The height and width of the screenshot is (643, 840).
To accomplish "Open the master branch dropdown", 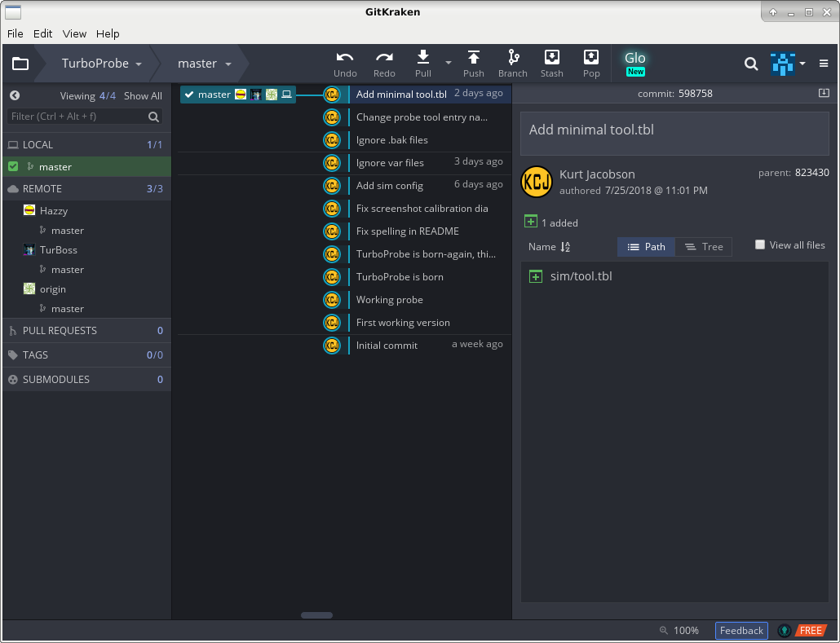I will (204, 64).
